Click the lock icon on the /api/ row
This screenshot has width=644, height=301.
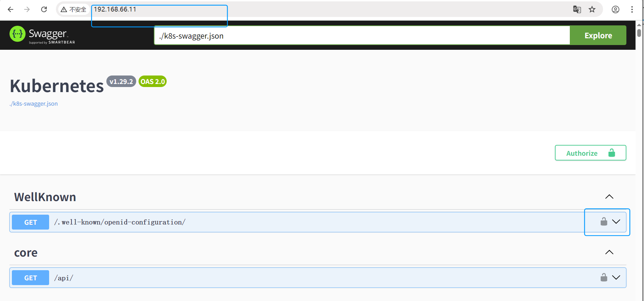(604, 278)
